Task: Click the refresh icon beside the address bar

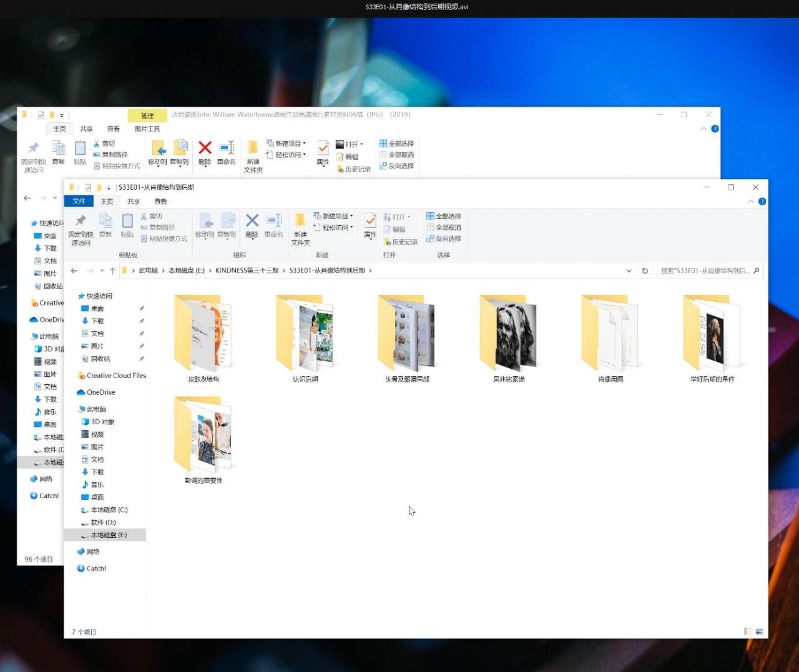Action: tap(645, 271)
